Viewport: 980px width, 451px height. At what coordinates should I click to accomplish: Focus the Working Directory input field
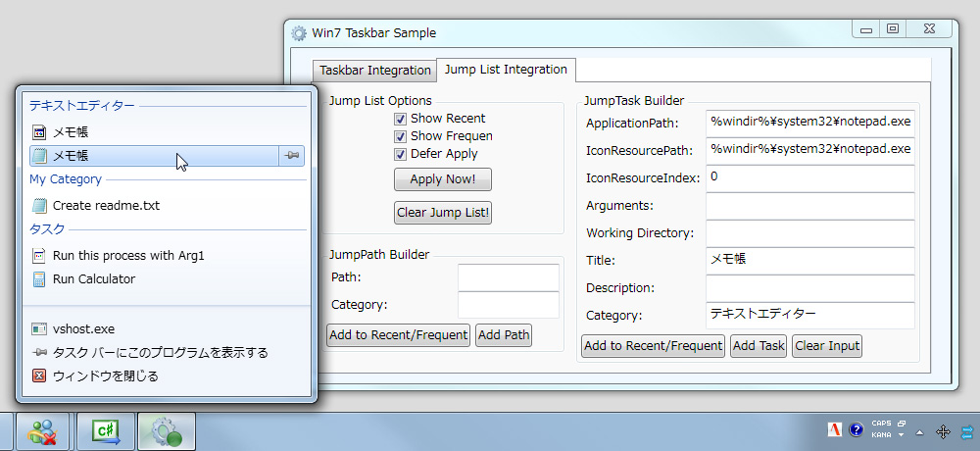[x=810, y=233]
